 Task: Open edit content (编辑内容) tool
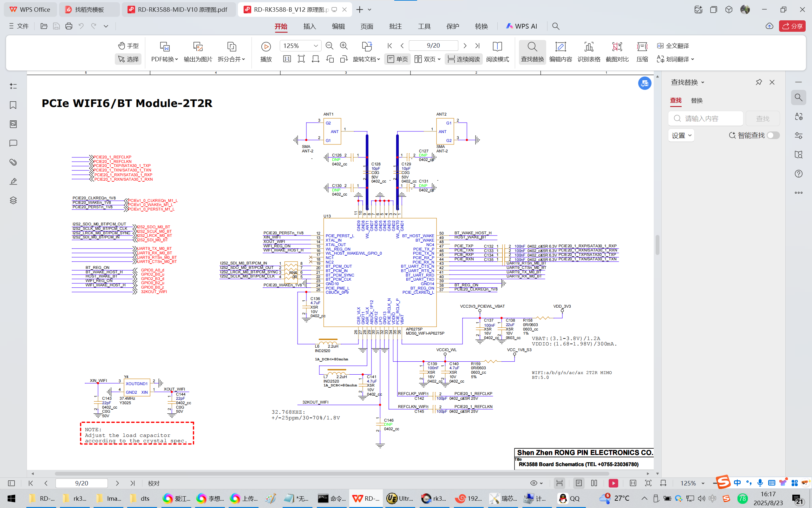560,52
